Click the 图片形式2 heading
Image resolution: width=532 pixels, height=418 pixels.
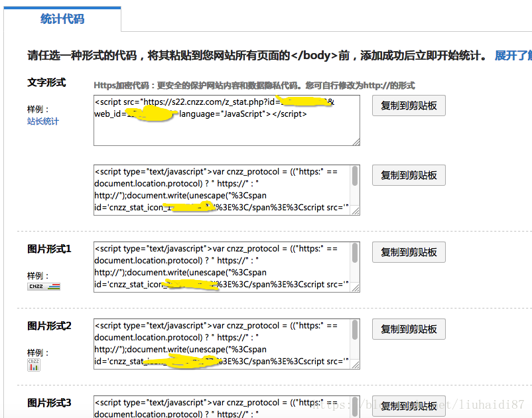(x=49, y=326)
